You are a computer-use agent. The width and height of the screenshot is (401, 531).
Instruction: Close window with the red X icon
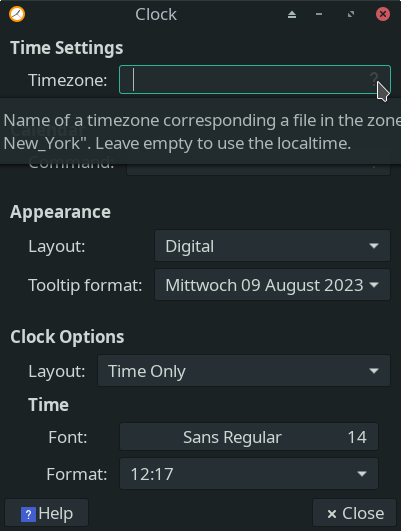pos(383,14)
